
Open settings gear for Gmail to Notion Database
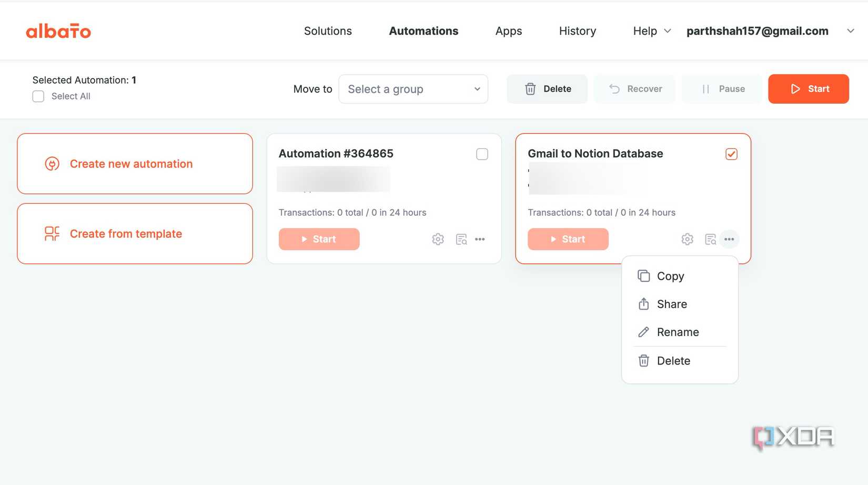[687, 239]
